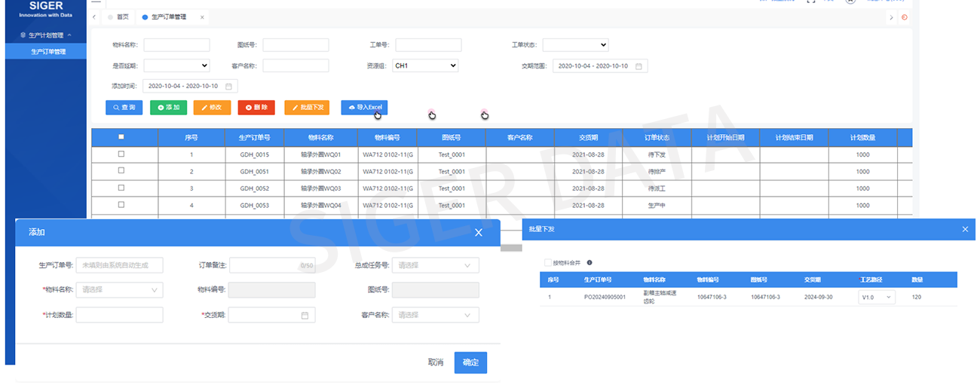Open the 工单状态 dropdown

[x=575, y=45]
